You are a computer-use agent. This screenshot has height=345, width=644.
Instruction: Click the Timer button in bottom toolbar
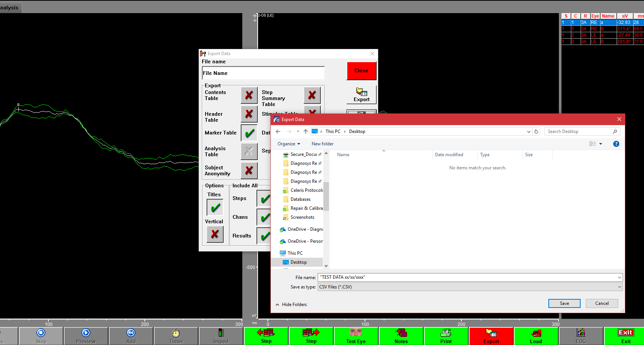click(176, 336)
